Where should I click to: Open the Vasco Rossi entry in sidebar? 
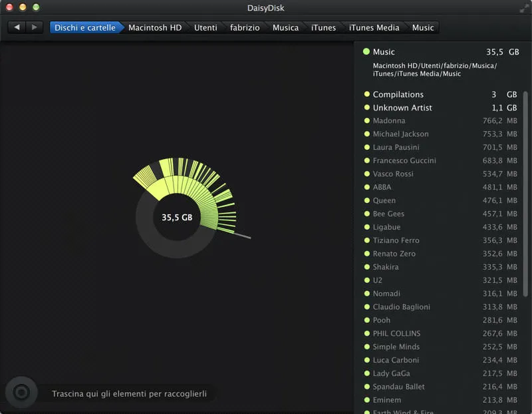point(392,174)
